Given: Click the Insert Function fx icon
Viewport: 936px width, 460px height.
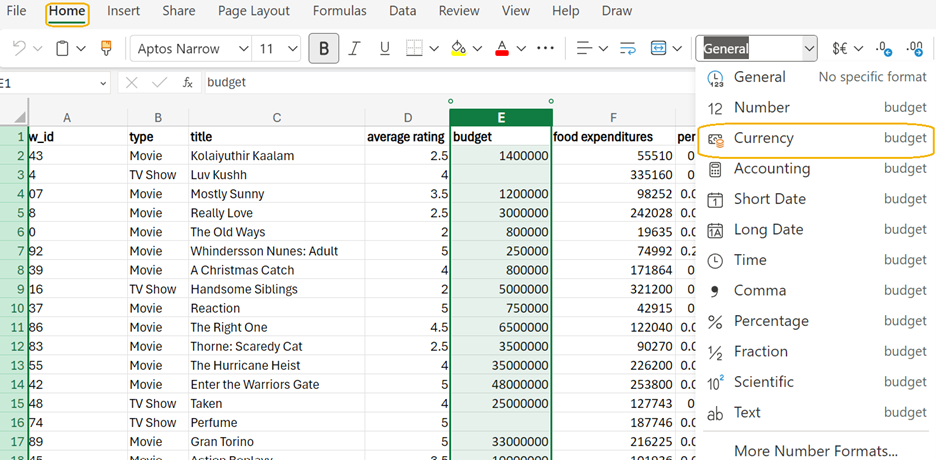Looking at the screenshot, I should click(x=187, y=83).
